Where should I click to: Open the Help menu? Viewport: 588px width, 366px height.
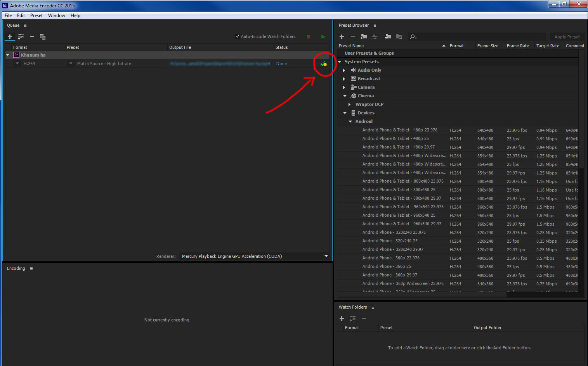click(x=75, y=16)
